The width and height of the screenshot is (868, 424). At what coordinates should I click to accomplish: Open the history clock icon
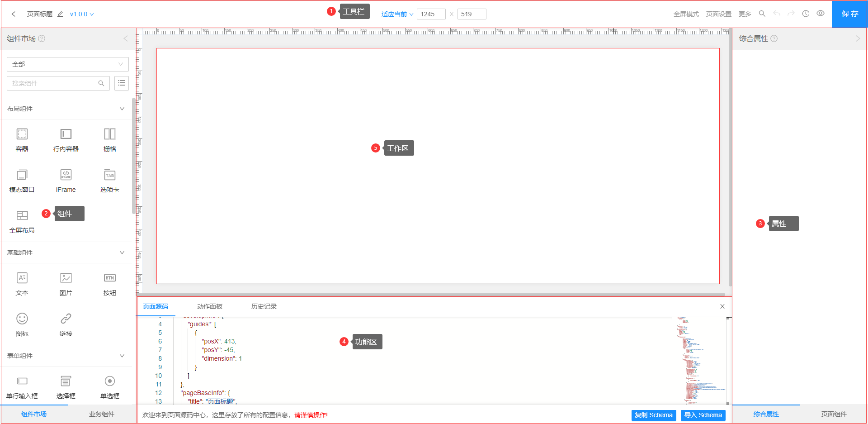(806, 14)
